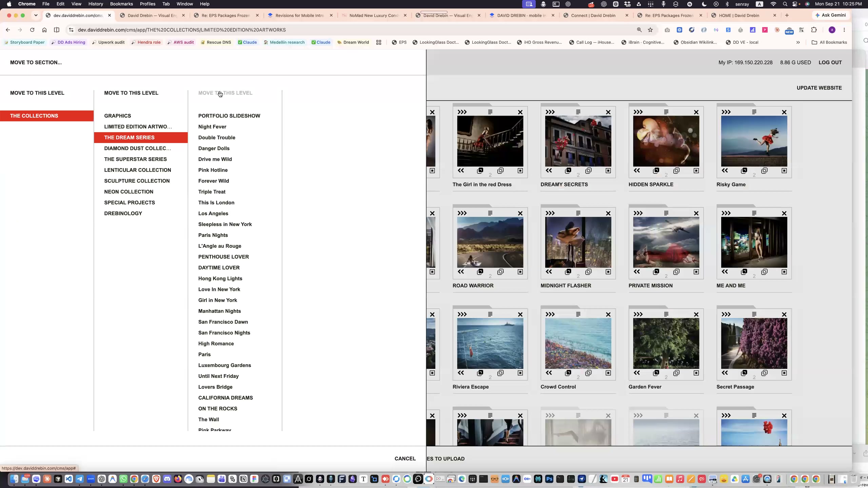Open the Bookmarks menu in menu bar
The height and width of the screenshot is (488, 868).
coord(121,4)
